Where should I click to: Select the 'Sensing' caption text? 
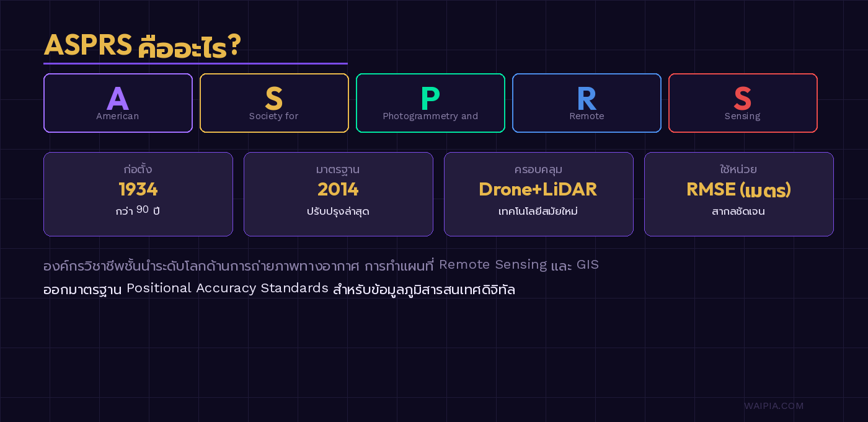[x=743, y=116]
